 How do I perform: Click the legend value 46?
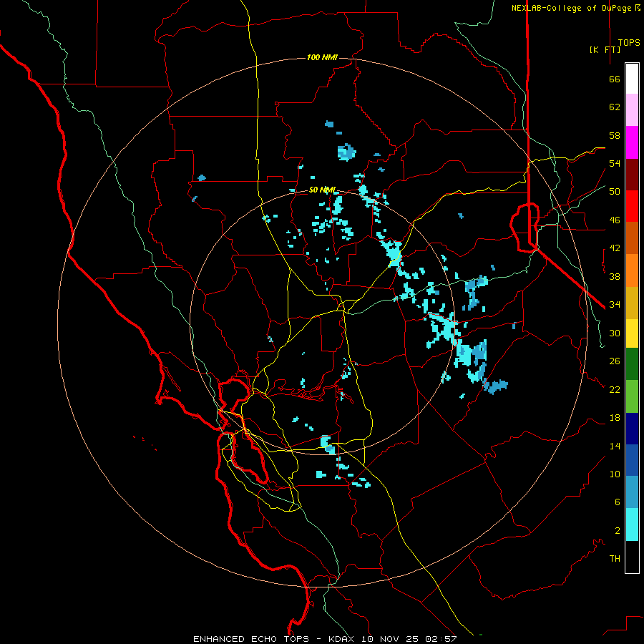pyautogui.click(x=615, y=220)
